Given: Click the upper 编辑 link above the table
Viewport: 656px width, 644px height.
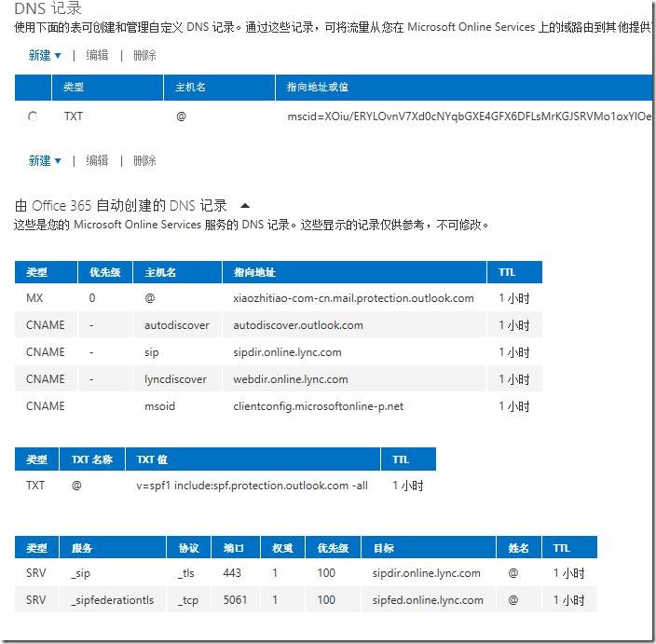Looking at the screenshot, I should [97, 55].
